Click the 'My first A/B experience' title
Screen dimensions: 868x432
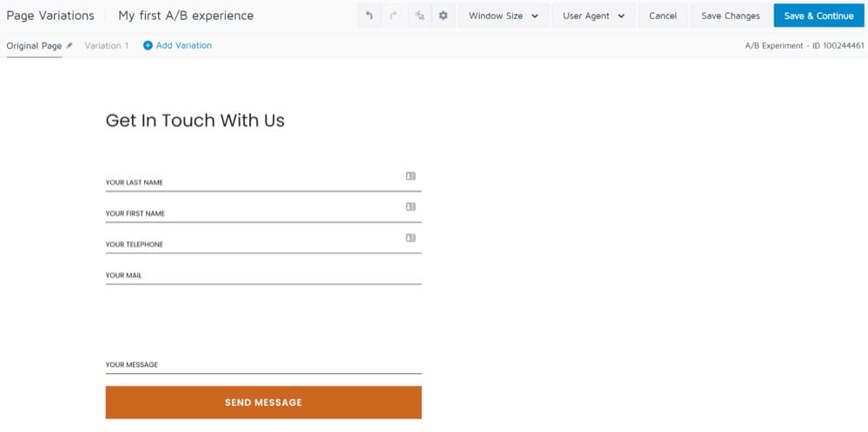tap(186, 16)
